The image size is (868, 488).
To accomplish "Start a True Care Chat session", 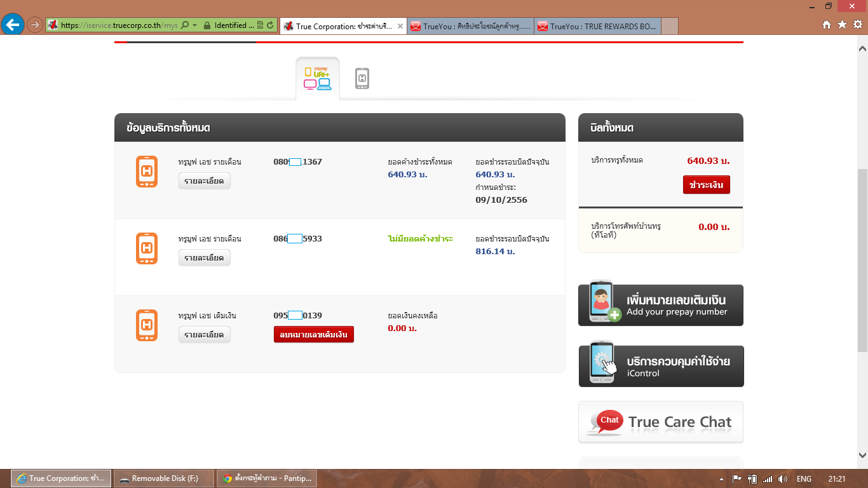I will 661,422.
